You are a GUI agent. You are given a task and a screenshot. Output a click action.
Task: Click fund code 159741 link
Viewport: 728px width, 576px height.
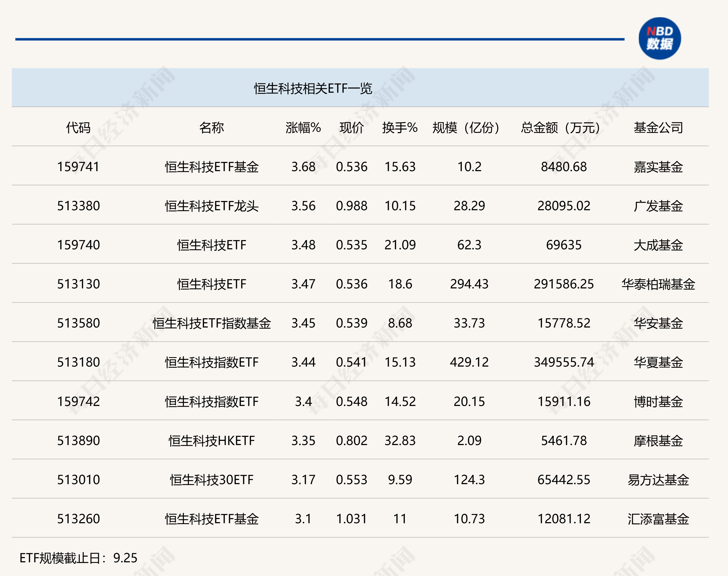(x=78, y=167)
